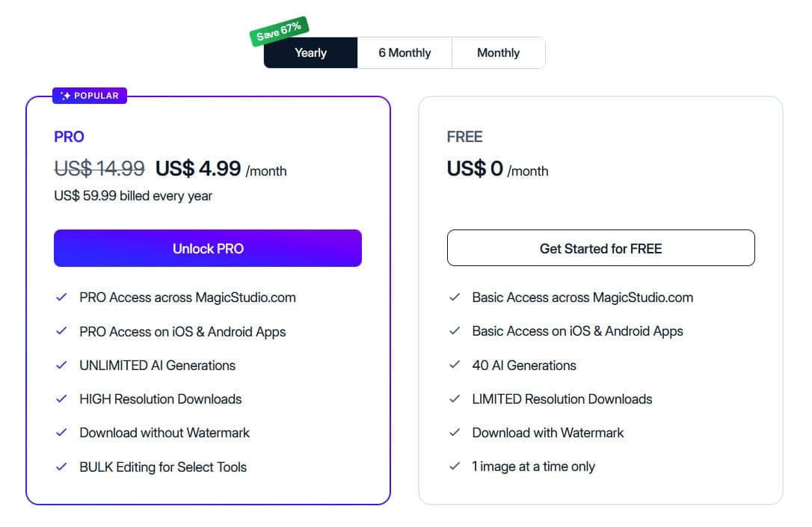This screenshot has height=527, width=812.
Task: Click checkmark beside PRO Access across MagicStudio.com
Action: (61, 298)
